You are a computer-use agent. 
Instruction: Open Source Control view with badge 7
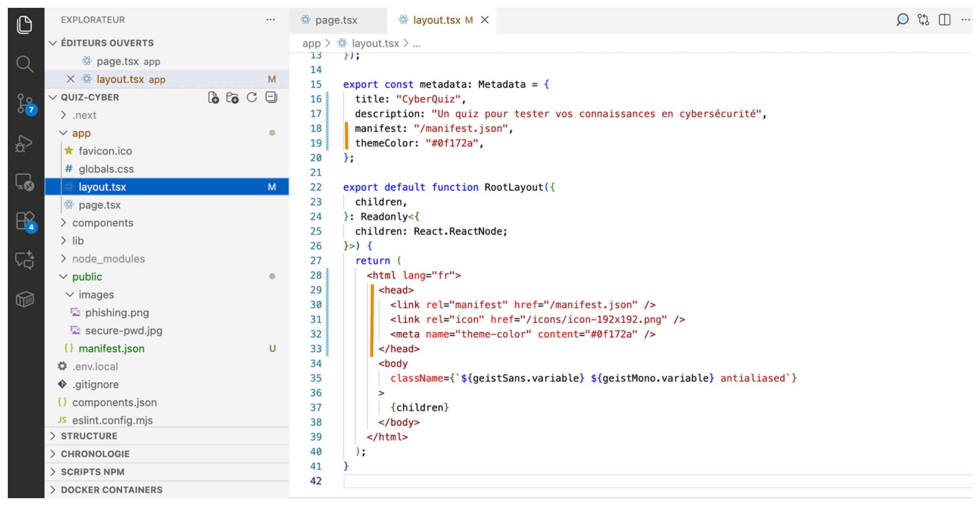(25, 103)
